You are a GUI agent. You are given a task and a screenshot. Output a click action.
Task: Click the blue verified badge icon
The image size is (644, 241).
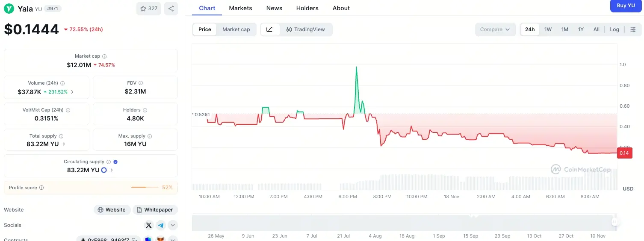(115, 162)
